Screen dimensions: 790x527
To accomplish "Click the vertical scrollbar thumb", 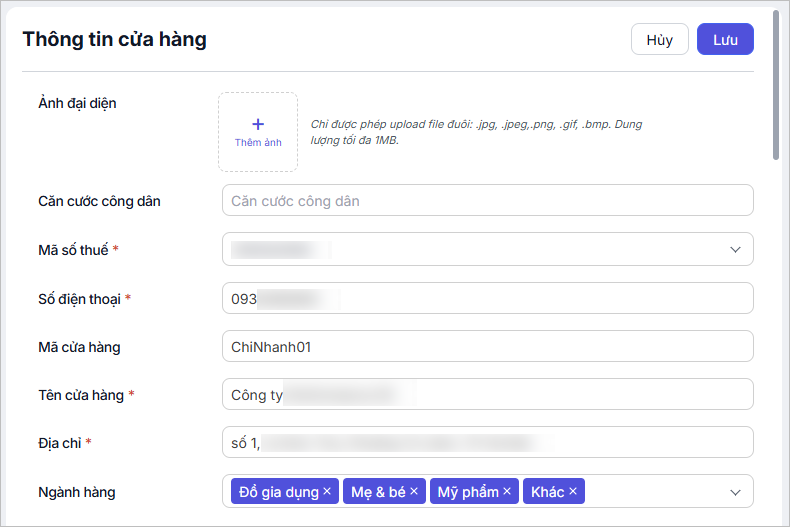I will point(776,85).
